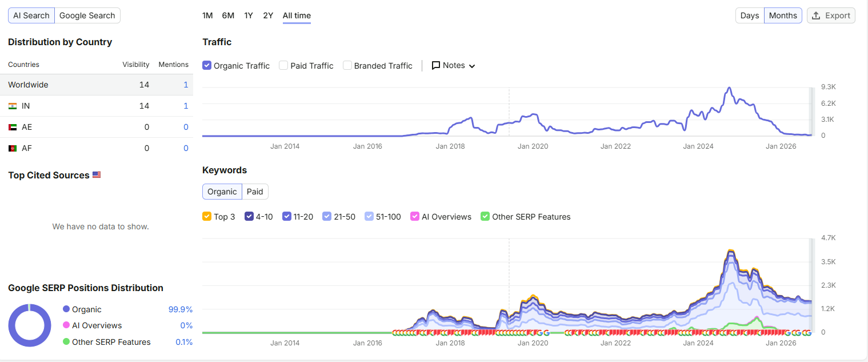Toggle the Other SERP Features series checkbox
The width and height of the screenshot is (868, 362).
[x=485, y=216]
